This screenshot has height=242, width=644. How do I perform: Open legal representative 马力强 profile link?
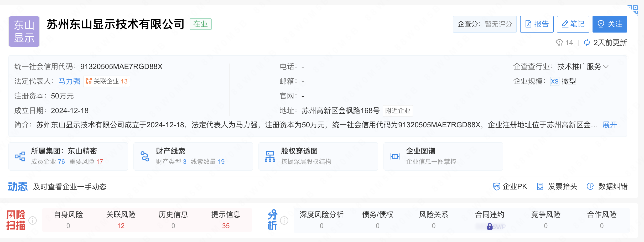tap(69, 81)
